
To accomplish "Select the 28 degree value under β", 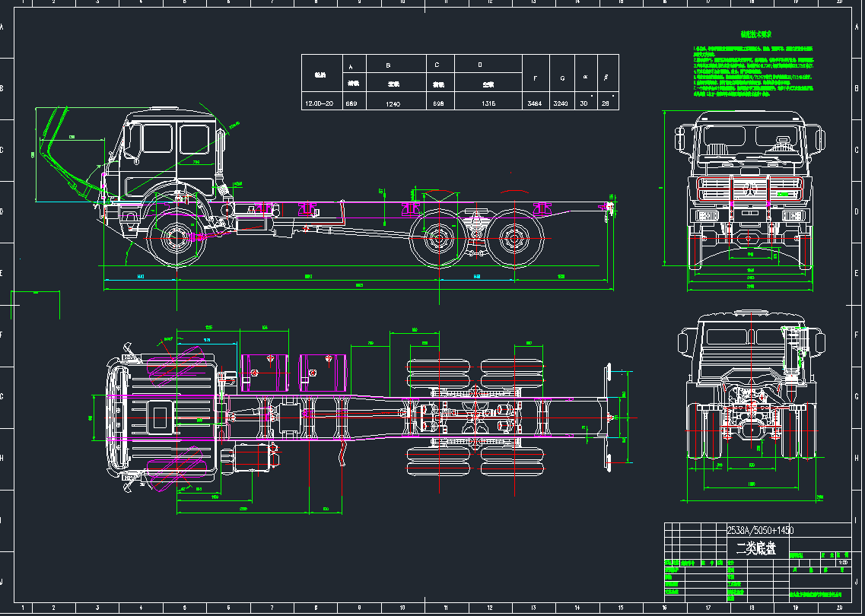I will [606, 103].
